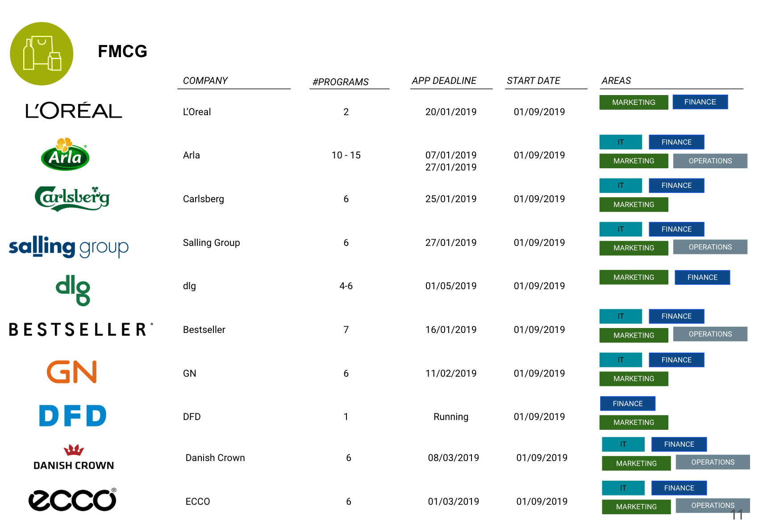Viewport: 759px width, 532px height.
Task: Click the #PROGRAMS column header
Action: (341, 82)
